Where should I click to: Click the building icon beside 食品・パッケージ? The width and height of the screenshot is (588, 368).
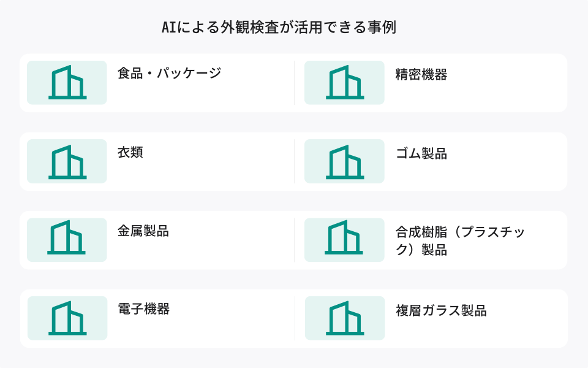pyautogui.click(x=67, y=82)
